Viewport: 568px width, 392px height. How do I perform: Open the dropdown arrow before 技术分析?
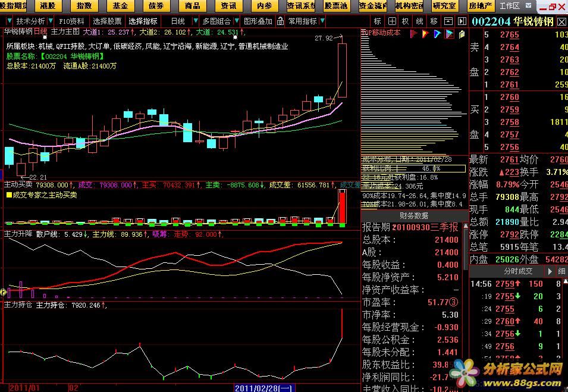coord(10,21)
